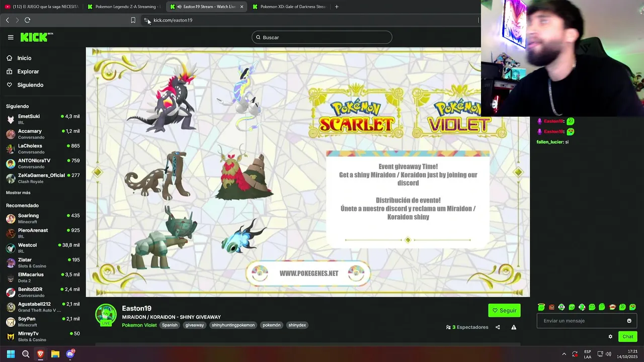Open LaCholexs channel in sidebar
Viewport: 644px width, 362px height.
click(43, 149)
